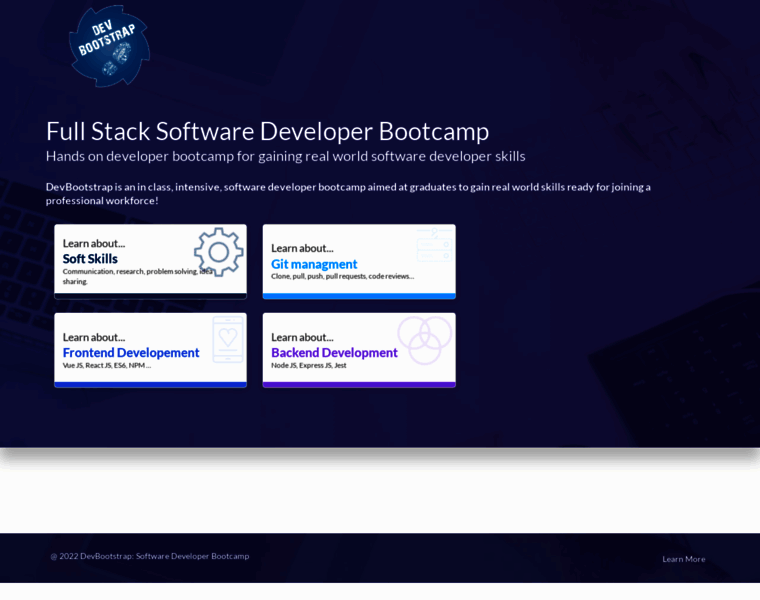The width and height of the screenshot is (760, 600).
Task: Click the Full Stack Software Developer Bootcamp heading
Action: click(267, 131)
